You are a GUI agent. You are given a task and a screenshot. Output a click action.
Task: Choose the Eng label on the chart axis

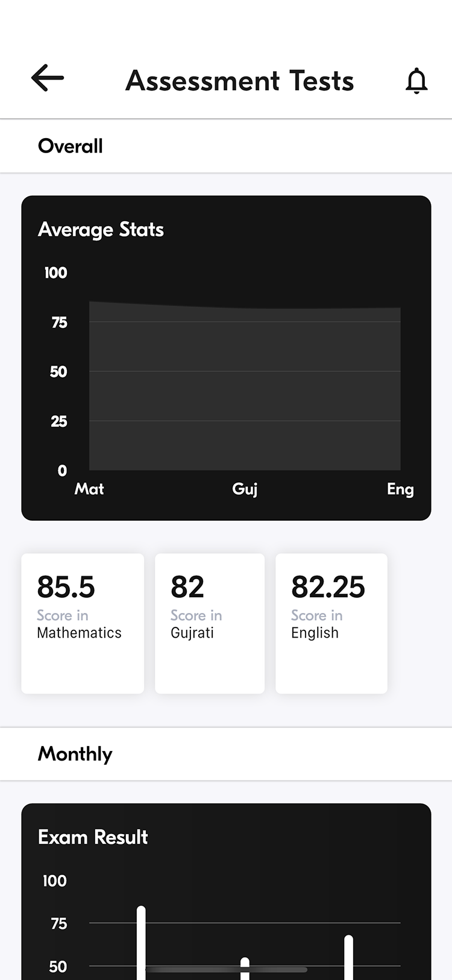pos(400,489)
